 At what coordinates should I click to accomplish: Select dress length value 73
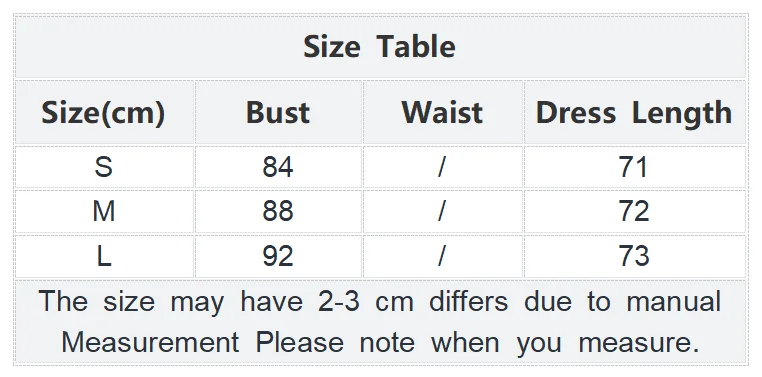click(x=635, y=257)
